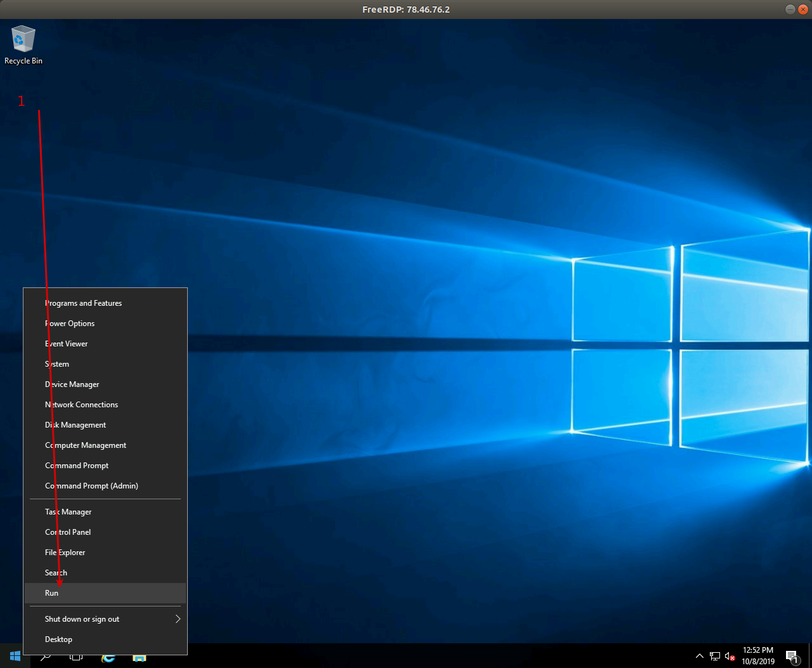Choose the Search menu entry

click(x=105, y=573)
